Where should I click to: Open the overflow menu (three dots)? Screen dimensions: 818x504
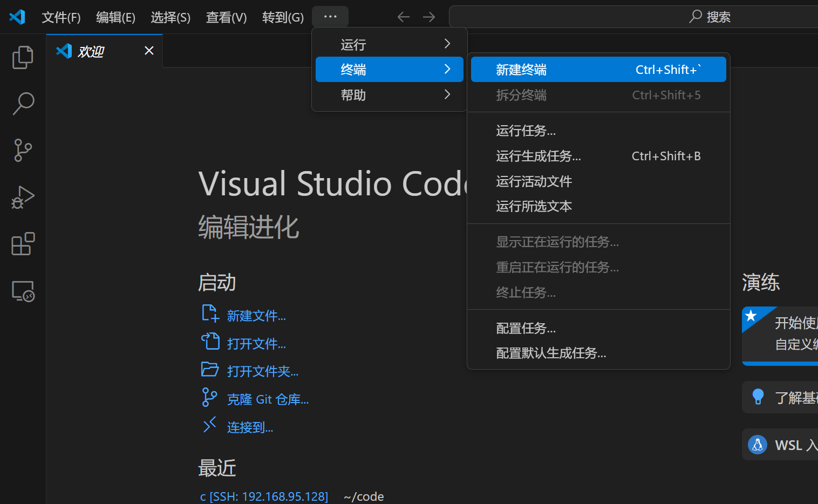[x=330, y=17]
